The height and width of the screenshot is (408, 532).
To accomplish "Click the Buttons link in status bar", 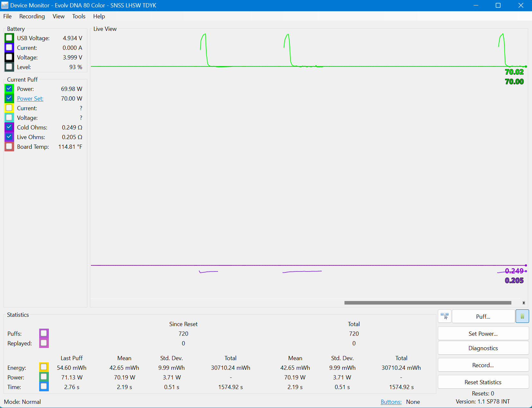I will [x=391, y=402].
